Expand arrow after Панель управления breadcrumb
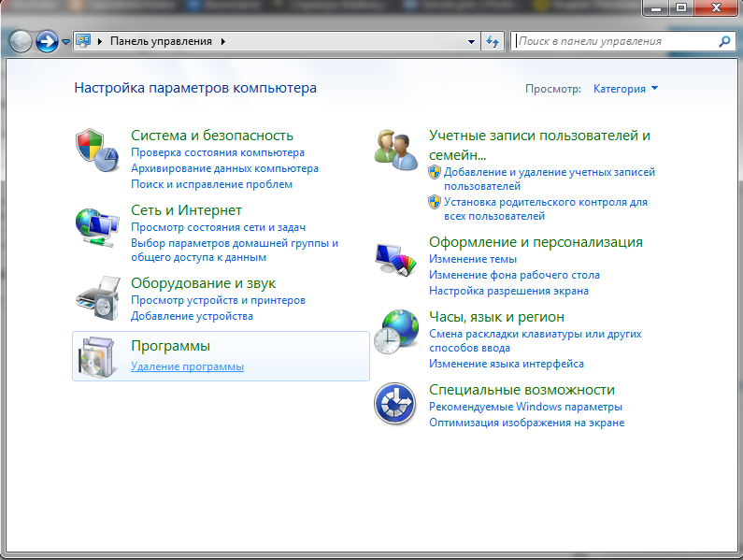Viewport: 743px width, 560px height. (x=222, y=42)
